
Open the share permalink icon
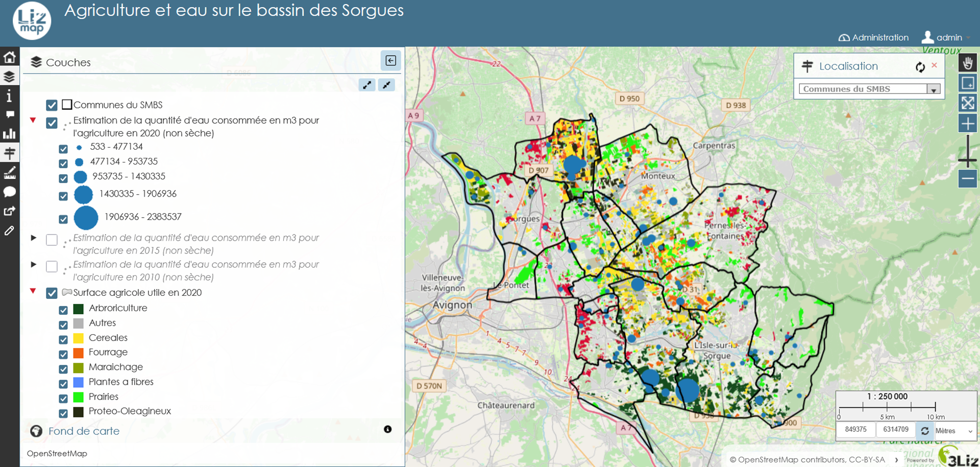click(9, 211)
